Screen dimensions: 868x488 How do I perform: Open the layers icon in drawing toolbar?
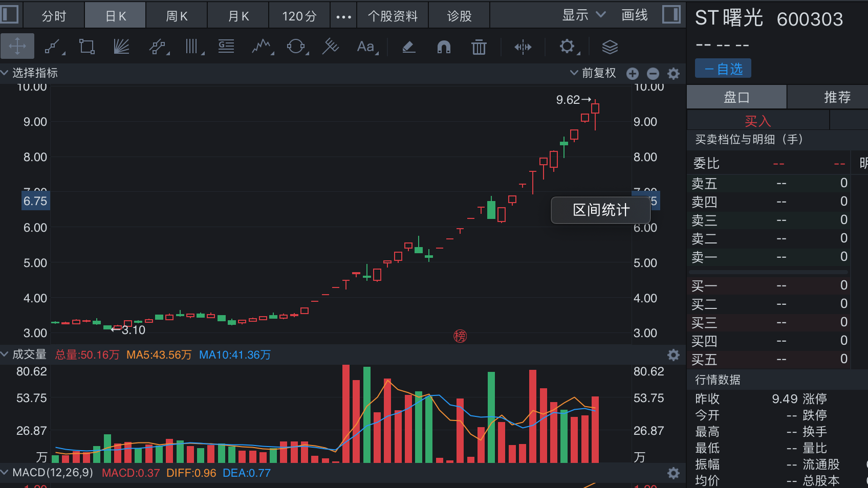(610, 47)
